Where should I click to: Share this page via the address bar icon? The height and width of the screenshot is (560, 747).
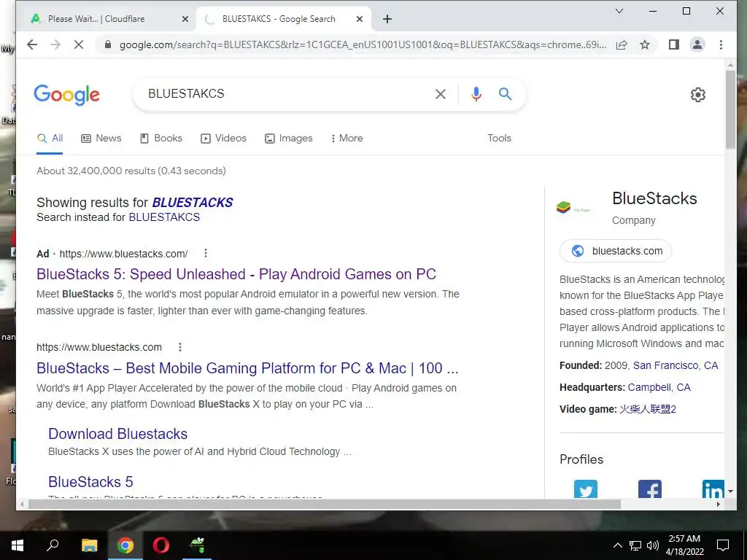pos(622,44)
